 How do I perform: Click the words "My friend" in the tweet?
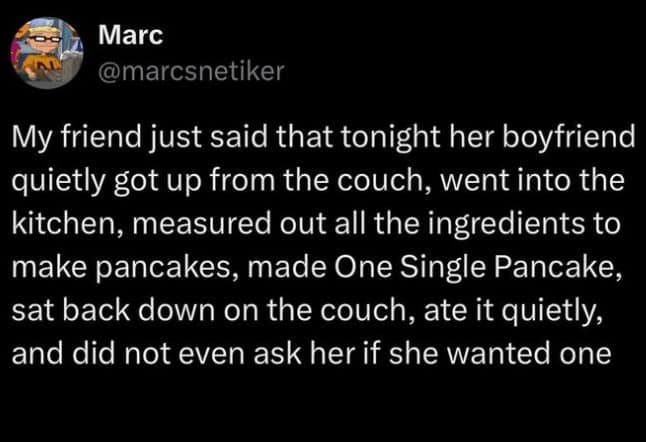click(64, 141)
